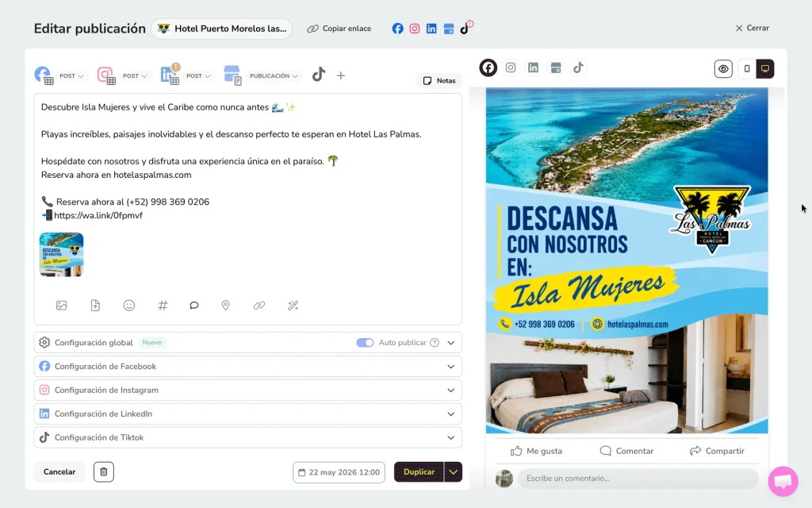Screen dimensions: 812x508
Task: Click the LinkedIn icon in header
Action: 431,29
